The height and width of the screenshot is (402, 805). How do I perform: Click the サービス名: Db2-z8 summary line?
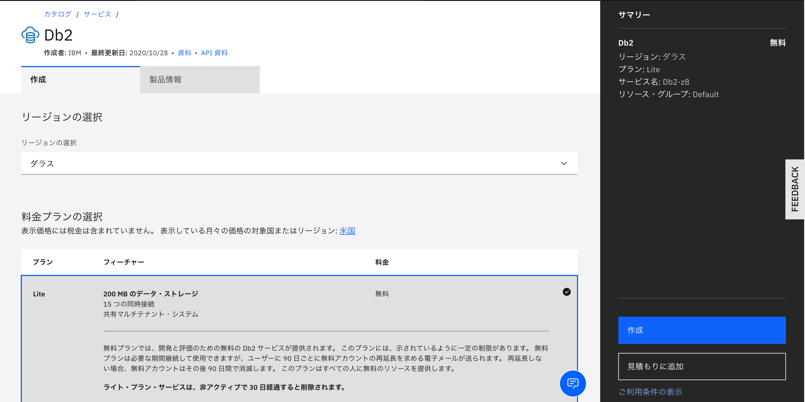pos(654,82)
